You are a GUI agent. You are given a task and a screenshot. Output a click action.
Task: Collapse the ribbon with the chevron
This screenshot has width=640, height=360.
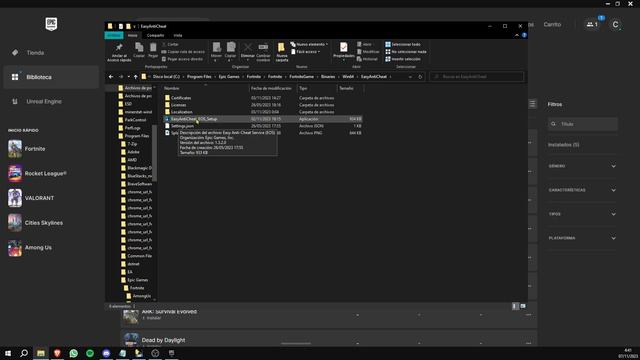pos(517,36)
